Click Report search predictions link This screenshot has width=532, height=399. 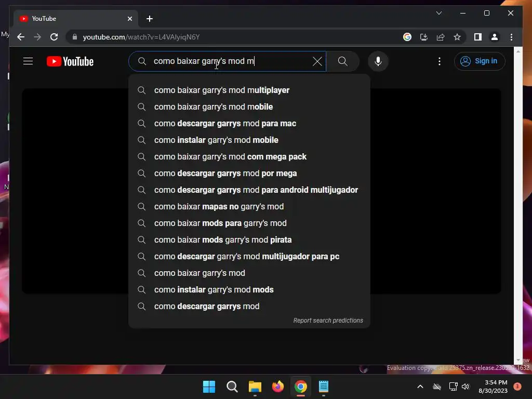[328, 321]
